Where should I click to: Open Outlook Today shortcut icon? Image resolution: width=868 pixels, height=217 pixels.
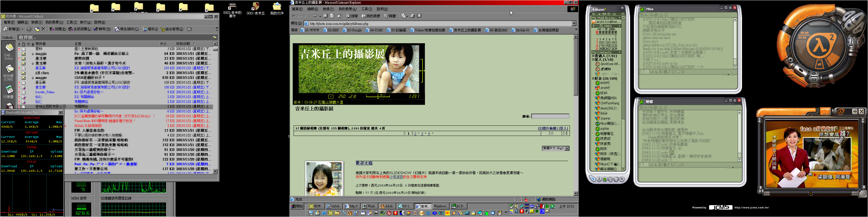tap(9, 51)
